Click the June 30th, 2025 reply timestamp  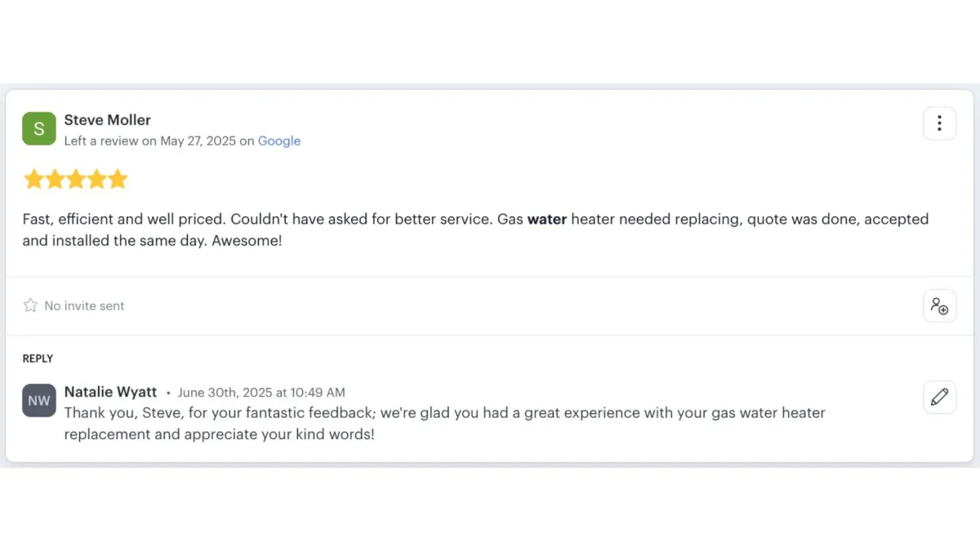[261, 393]
